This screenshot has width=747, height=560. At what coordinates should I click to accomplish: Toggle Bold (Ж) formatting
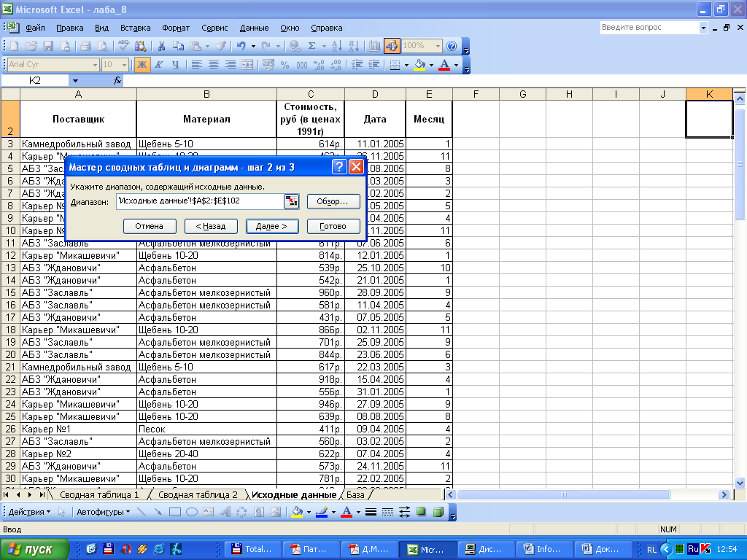click(142, 65)
